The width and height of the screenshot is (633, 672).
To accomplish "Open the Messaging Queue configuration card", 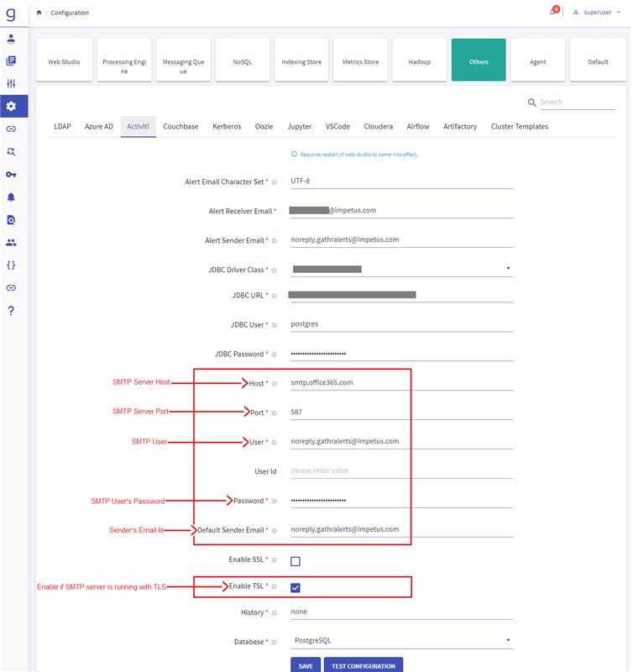I will [x=183, y=60].
